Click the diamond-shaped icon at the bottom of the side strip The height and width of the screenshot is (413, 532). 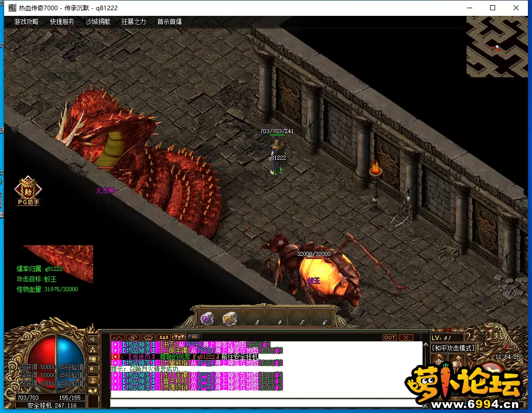92,391
